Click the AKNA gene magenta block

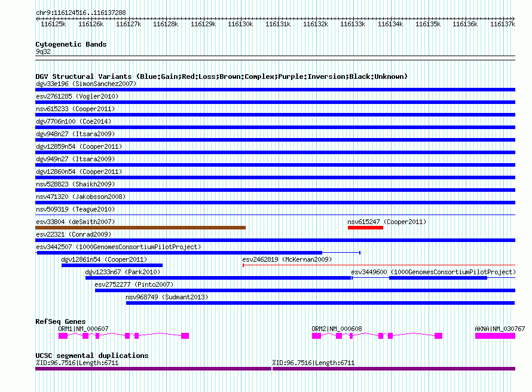tap(495, 336)
